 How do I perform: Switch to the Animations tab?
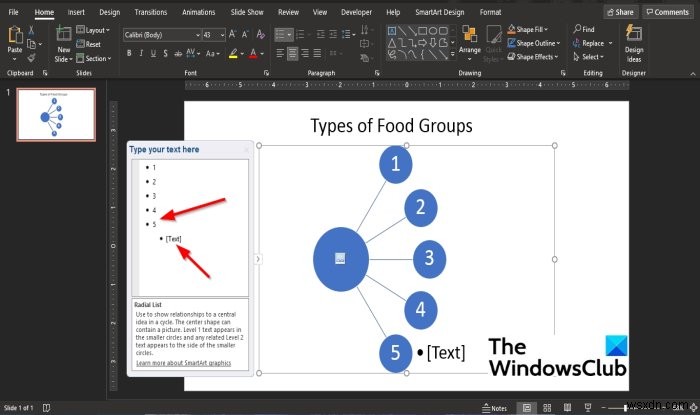199,12
